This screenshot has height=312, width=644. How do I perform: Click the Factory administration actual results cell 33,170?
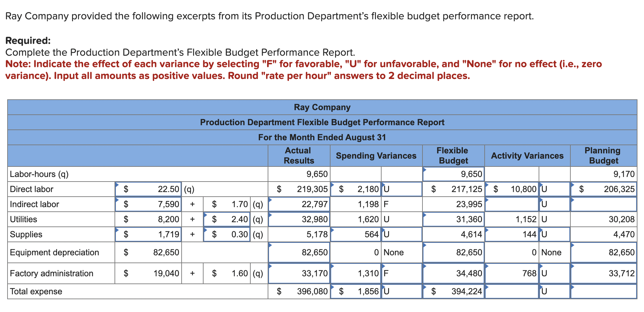pos(298,273)
